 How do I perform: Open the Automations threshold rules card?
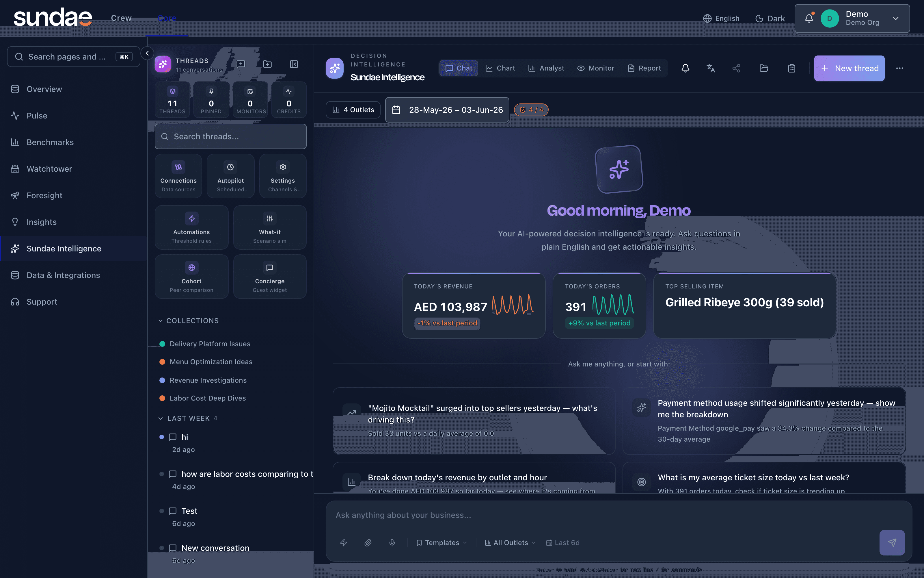point(192,227)
